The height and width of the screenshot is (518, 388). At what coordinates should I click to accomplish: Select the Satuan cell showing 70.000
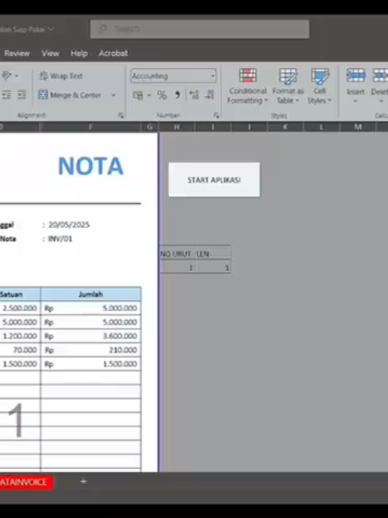pyautogui.click(x=20, y=350)
